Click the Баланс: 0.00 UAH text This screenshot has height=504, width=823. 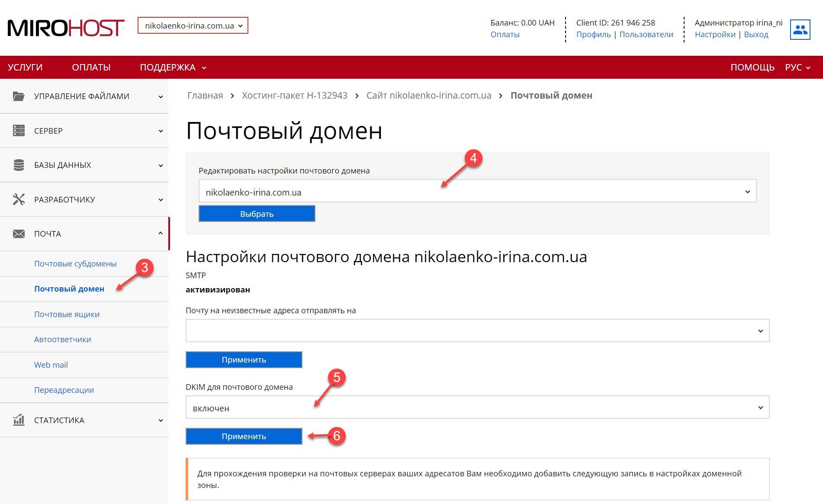tap(522, 22)
